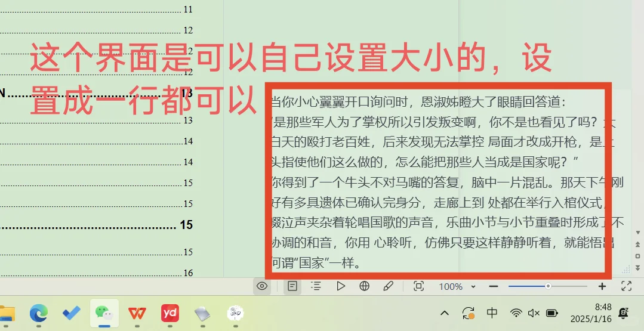Open the blue checkmark To Do app
The height and width of the screenshot is (331, 644).
[72, 314]
